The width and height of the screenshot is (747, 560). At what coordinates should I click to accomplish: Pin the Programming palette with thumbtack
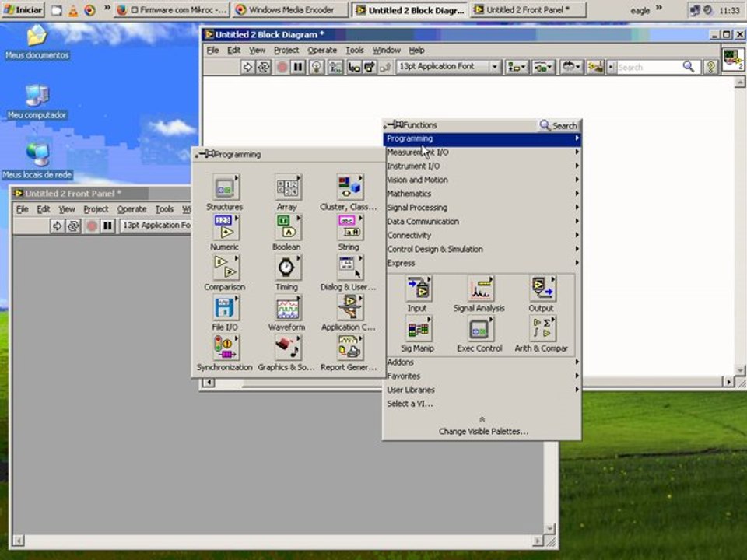point(205,154)
